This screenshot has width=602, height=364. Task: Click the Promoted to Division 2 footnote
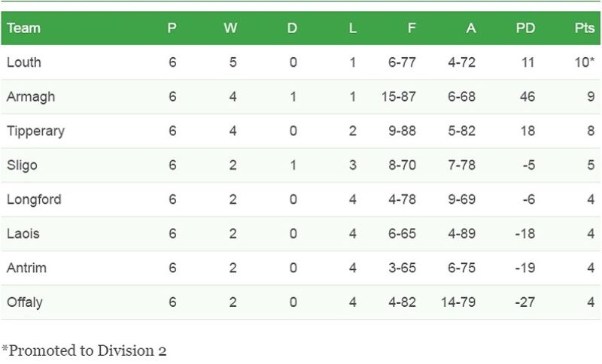pyautogui.click(x=84, y=350)
